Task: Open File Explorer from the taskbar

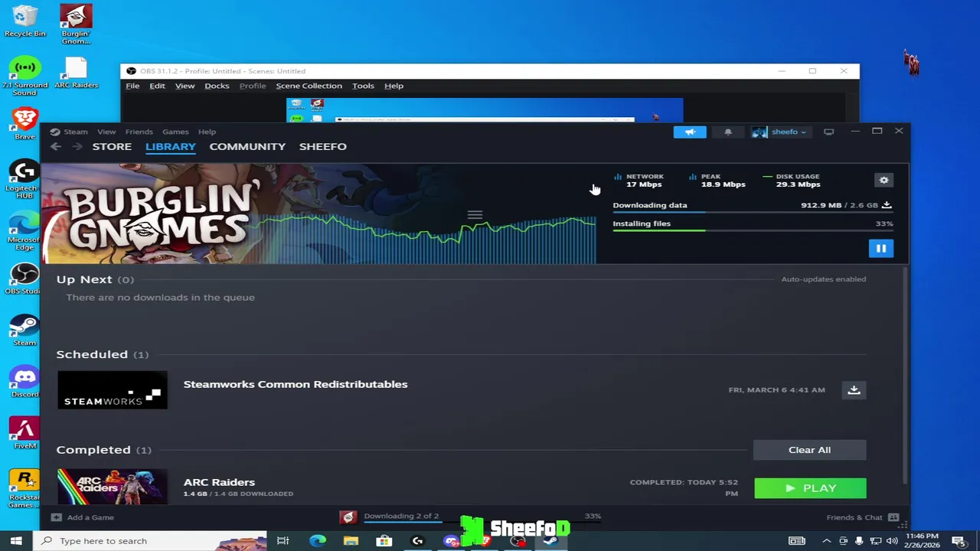Action: click(351, 541)
